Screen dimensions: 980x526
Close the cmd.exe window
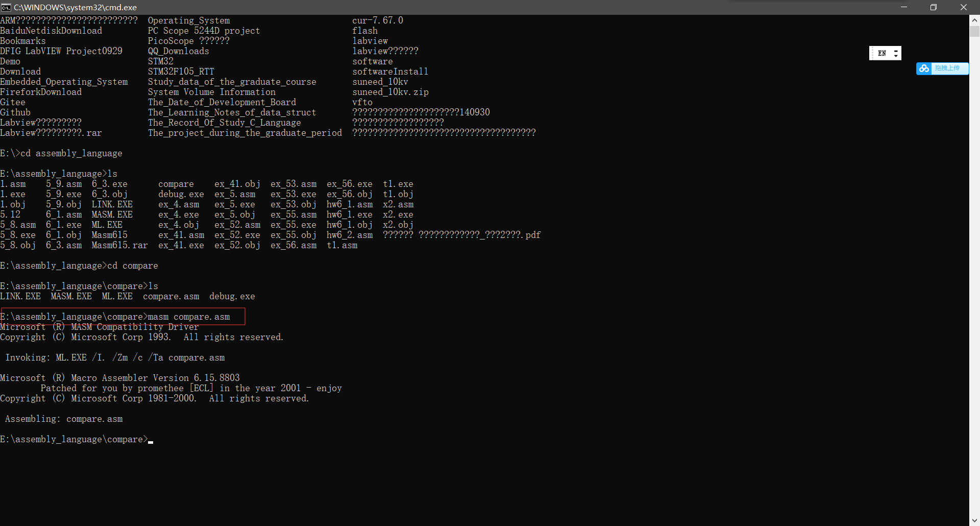[x=964, y=7]
